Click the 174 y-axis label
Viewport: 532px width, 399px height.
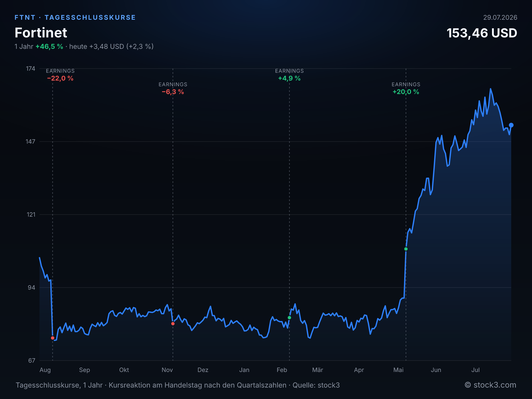pos(31,69)
